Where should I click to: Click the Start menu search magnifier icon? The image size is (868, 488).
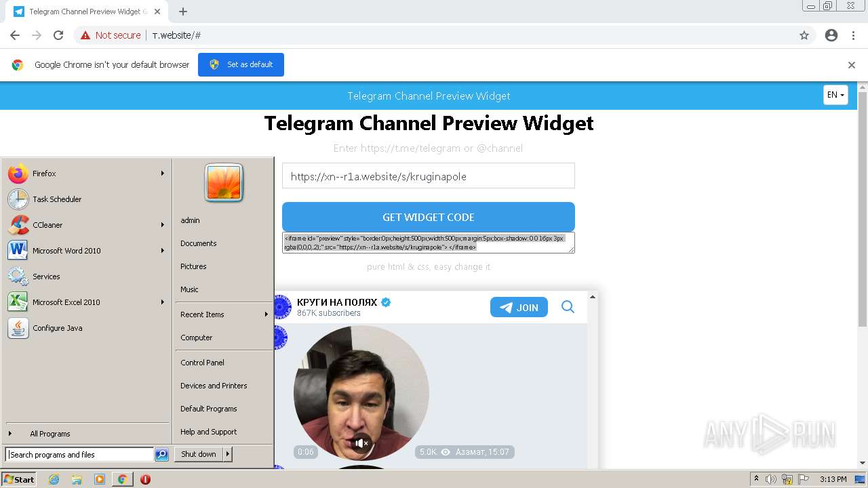click(161, 455)
